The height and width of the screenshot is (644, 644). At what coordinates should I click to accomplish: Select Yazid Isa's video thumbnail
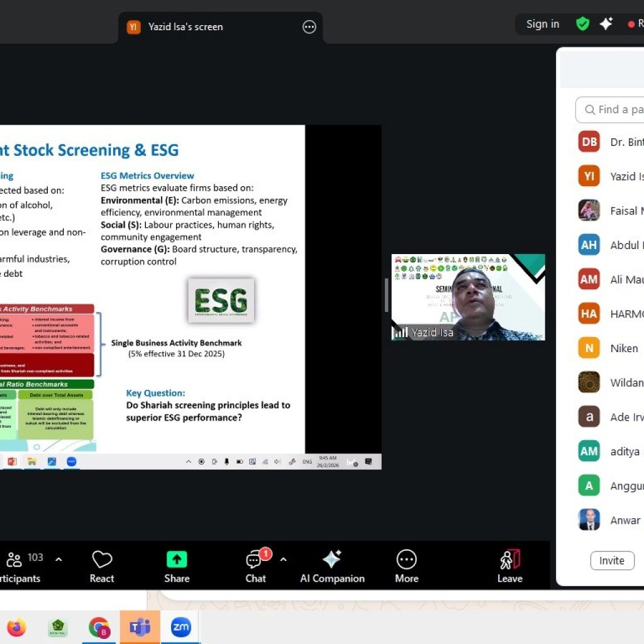click(x=468, y=297)
